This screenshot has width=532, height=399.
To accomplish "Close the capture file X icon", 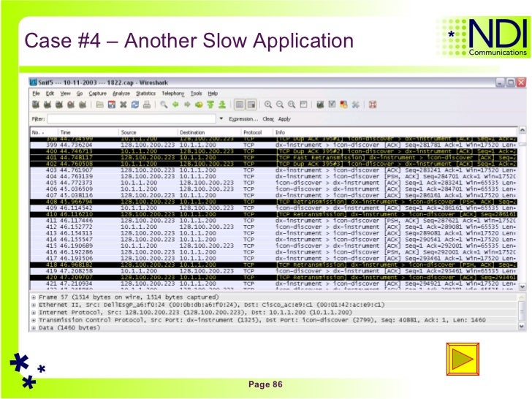I will tap(123, 104).
